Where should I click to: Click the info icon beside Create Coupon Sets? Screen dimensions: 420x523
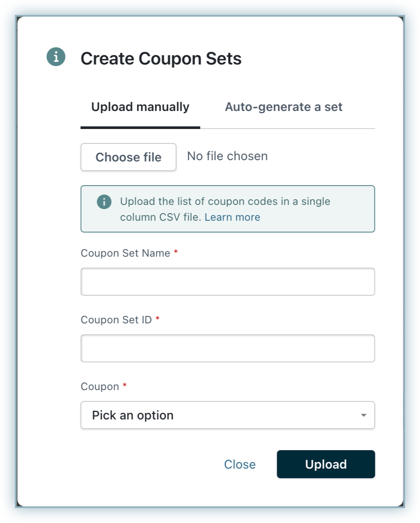pos(56,57)
